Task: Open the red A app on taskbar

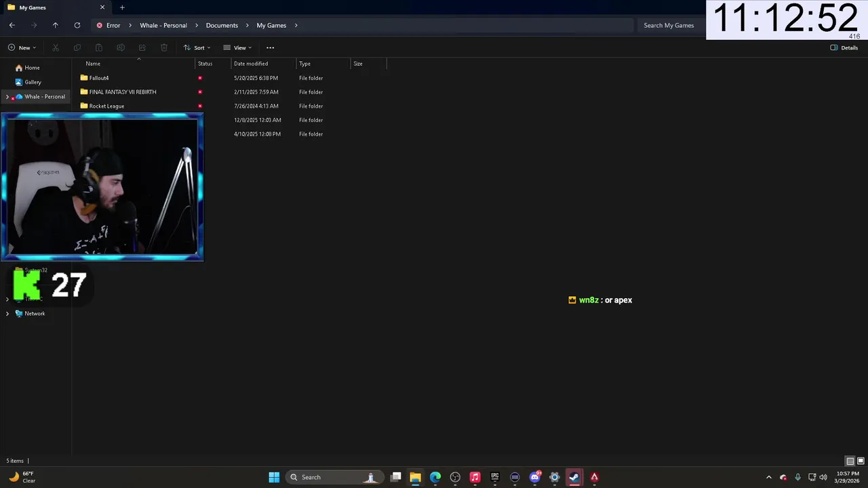Action: point(595,477)
